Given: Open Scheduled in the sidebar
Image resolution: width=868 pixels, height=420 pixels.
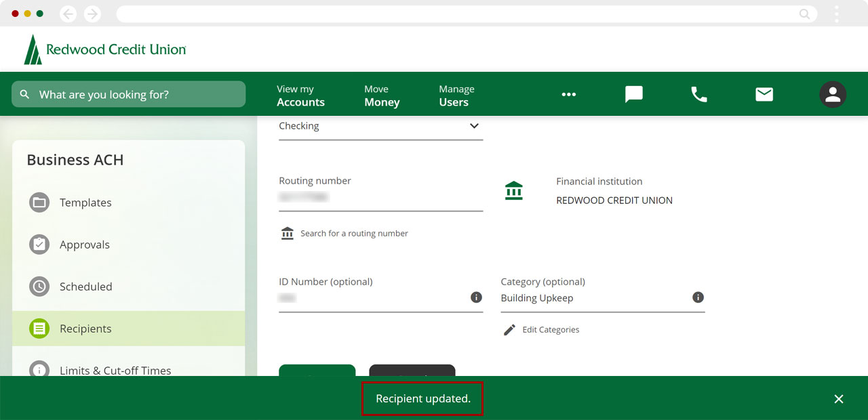Looking at the screenshot, I should 129,287.
